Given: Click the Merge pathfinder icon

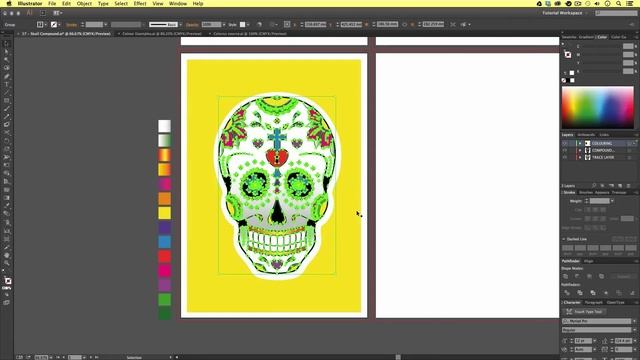Looking at the screenshot, I should [x=593, y=293].
